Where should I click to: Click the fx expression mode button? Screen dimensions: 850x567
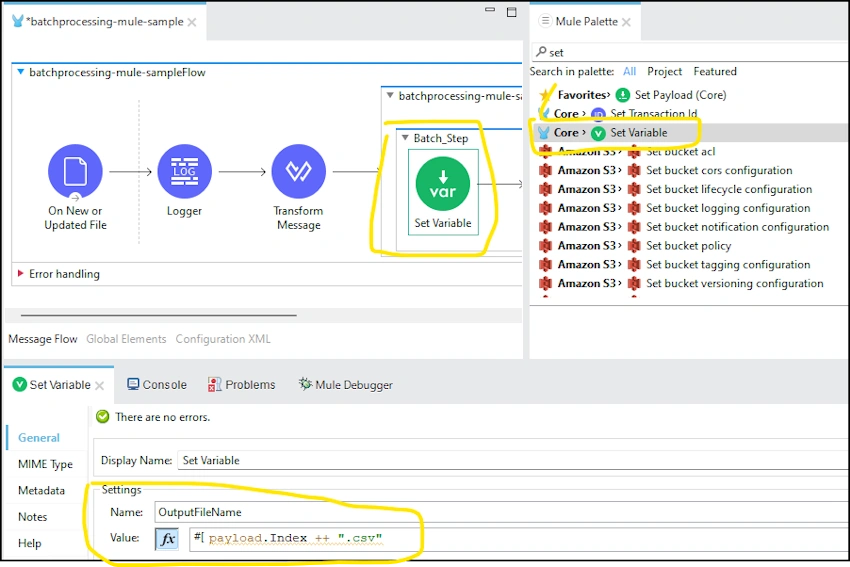coord(168,539)
